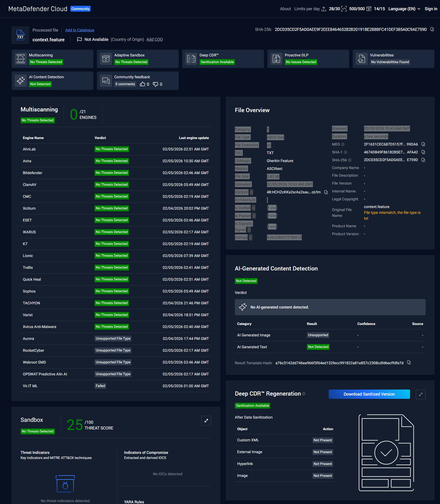The image size is (440, 504).
Task: Click the MetaDefender Cloud logo
Action: [x=38, y=9]
